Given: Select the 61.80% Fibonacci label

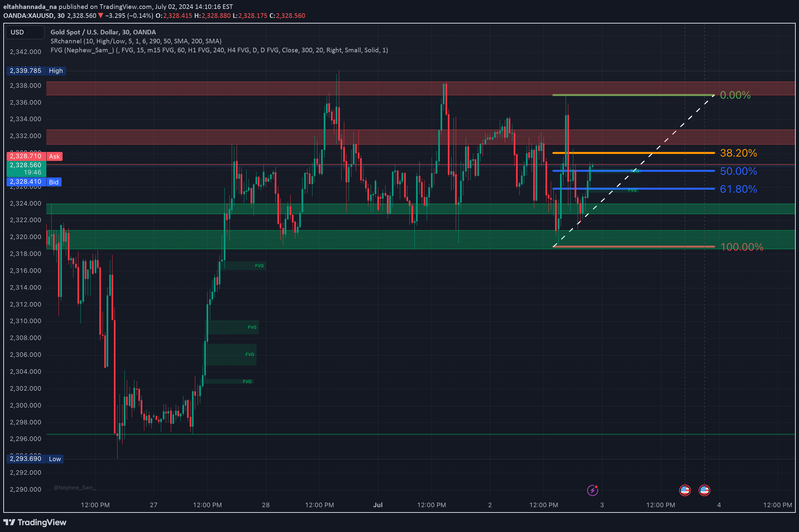Looking at the screenshot, I should click(x=738, y=189).
